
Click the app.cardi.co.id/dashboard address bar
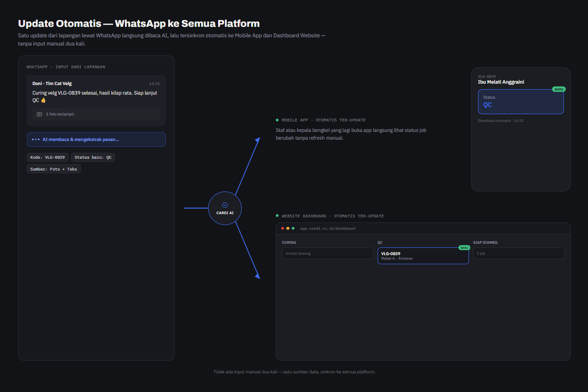[x=328, y=228]
